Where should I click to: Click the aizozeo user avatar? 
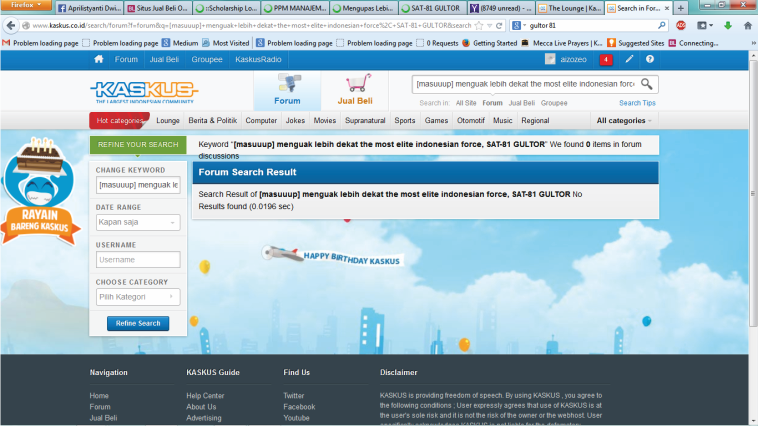[550, 59]
